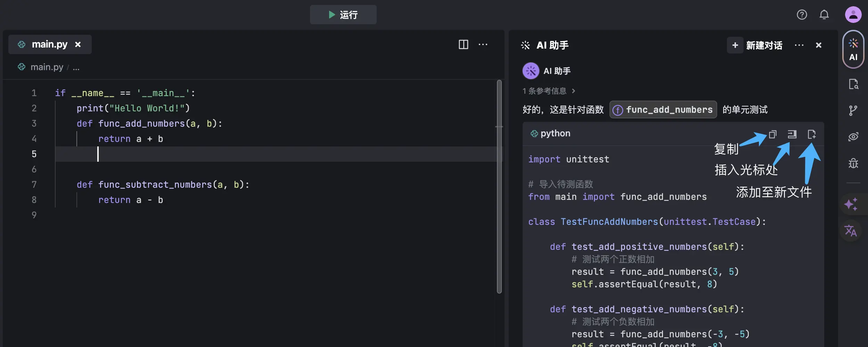Close the main.py tab
Viewport: 868px width, 347px height.
click(78, 44)
